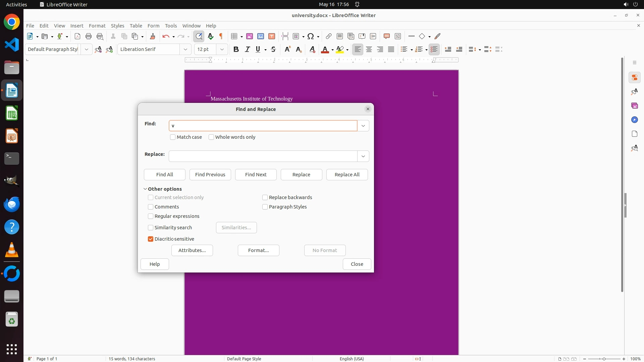Screen dimensions: 644x362
Task: Open the sidebar Navigator compass icon
Action: click(634, 120)
